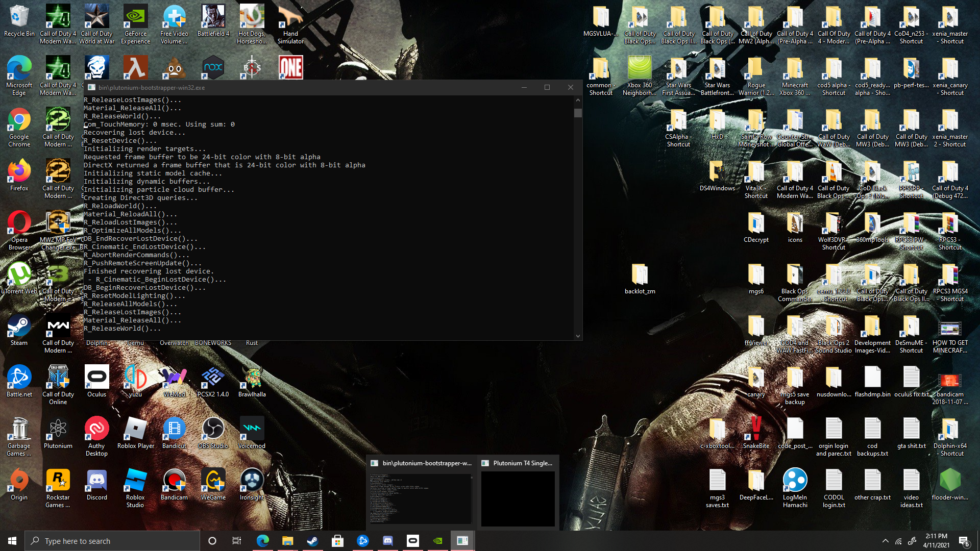Select the gta shit.txt file
The width and height of the screenshot is (980, 551).
click(911, 433)
